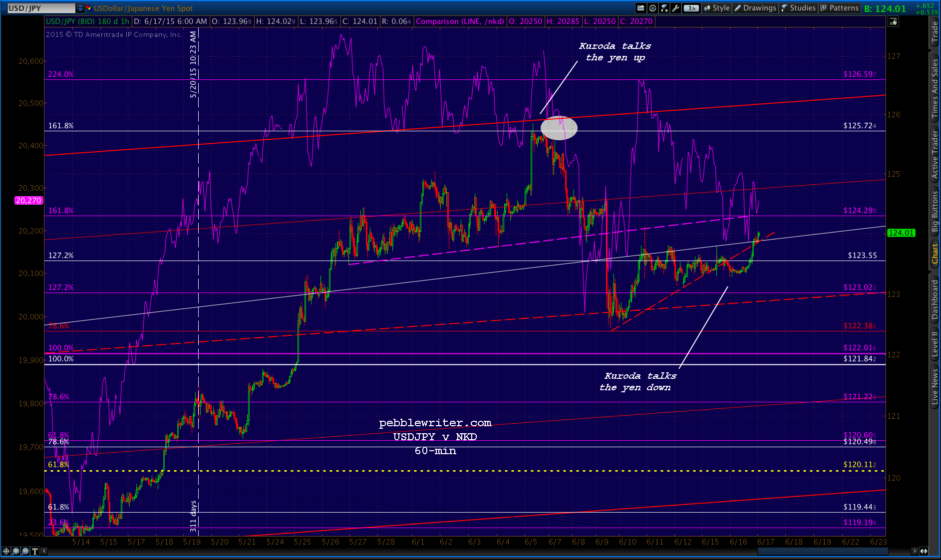Click the pebblewriter.com chart note

point(435,423)
